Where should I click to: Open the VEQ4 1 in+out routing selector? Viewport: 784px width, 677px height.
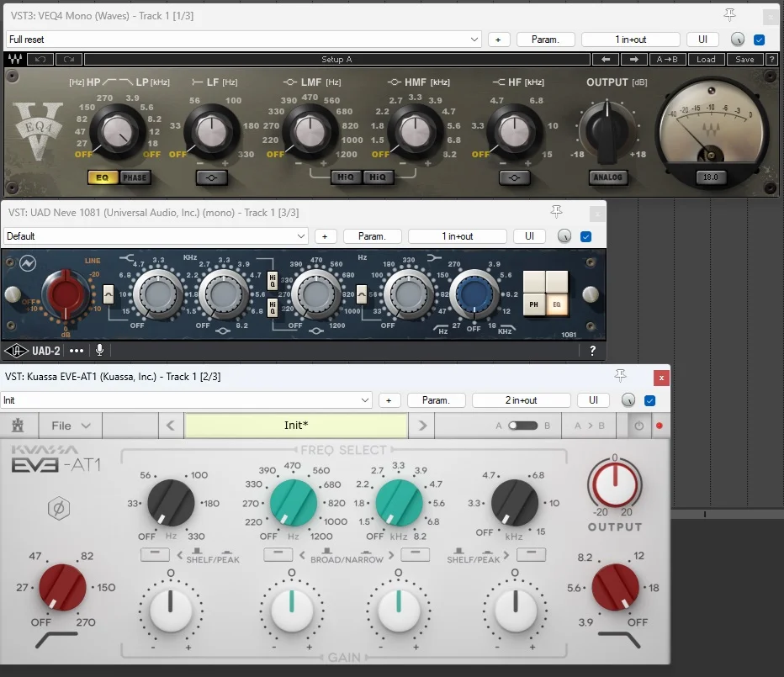pyautogui.click(x=631, y=40)
